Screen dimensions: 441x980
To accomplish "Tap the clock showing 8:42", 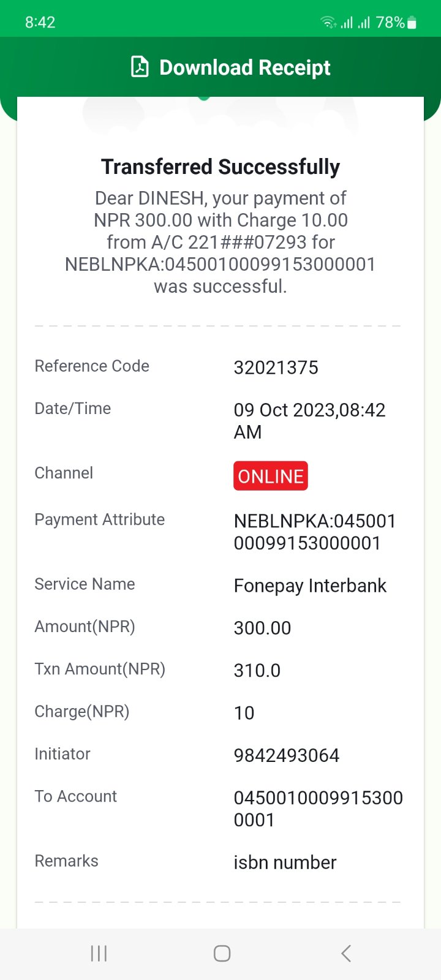I will 40,23.
